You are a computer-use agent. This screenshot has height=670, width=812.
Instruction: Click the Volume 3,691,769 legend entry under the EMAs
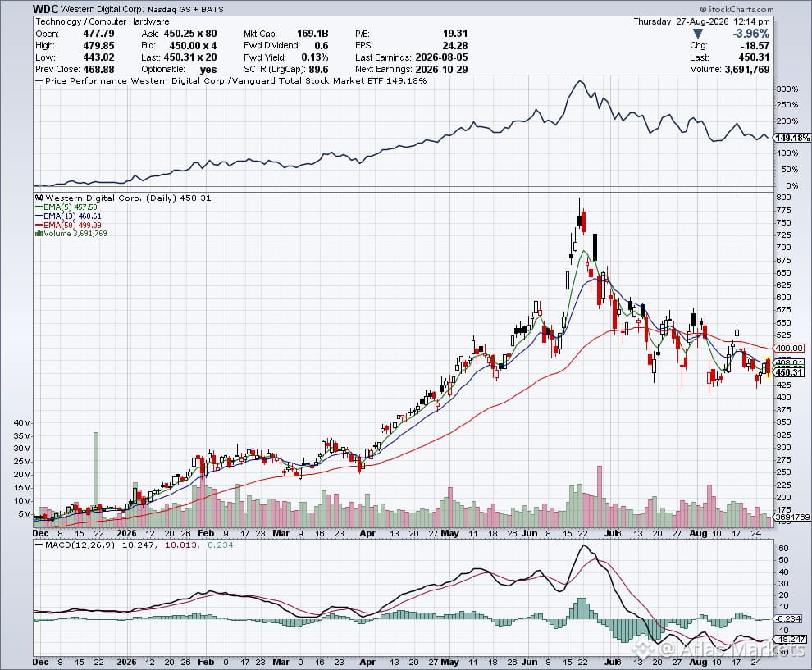tap(71, 234)
